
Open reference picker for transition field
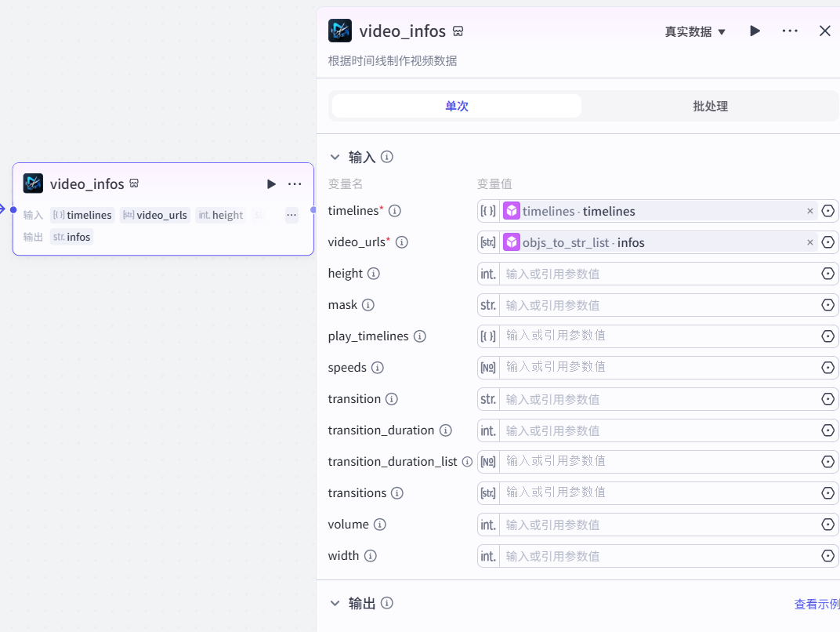(827, 399)
